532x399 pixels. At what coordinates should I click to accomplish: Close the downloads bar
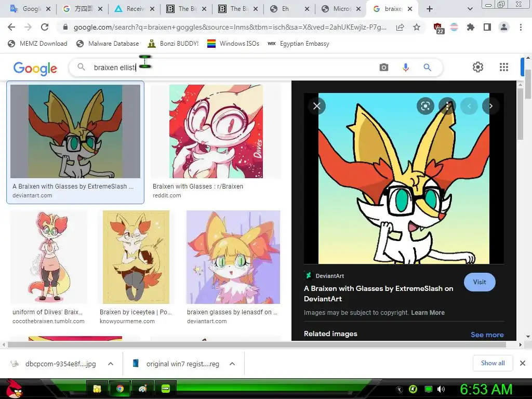523,363
